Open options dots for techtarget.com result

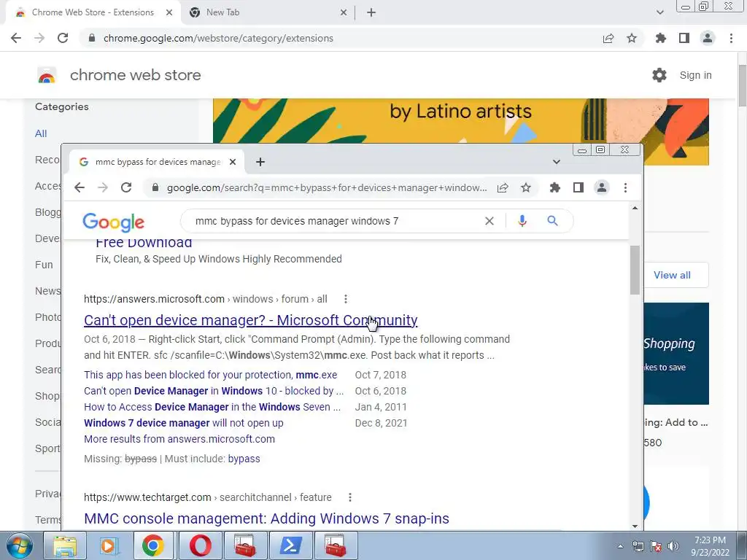click(x=350, y=497)
